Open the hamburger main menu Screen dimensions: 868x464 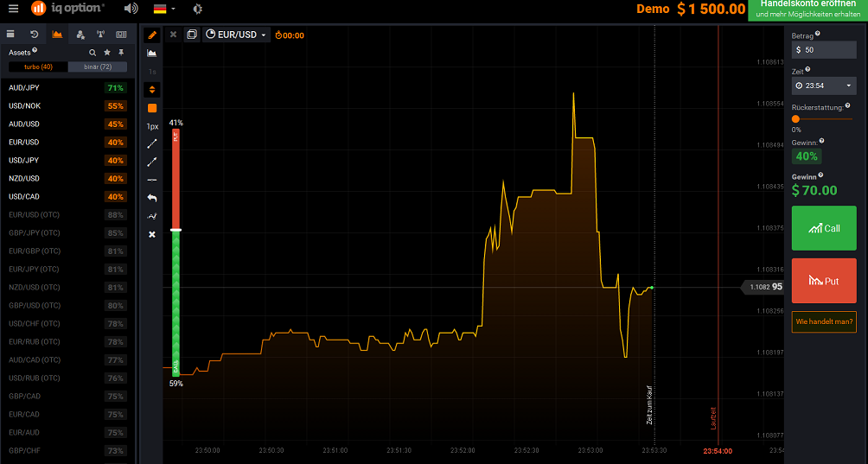(x=13, y=9)
